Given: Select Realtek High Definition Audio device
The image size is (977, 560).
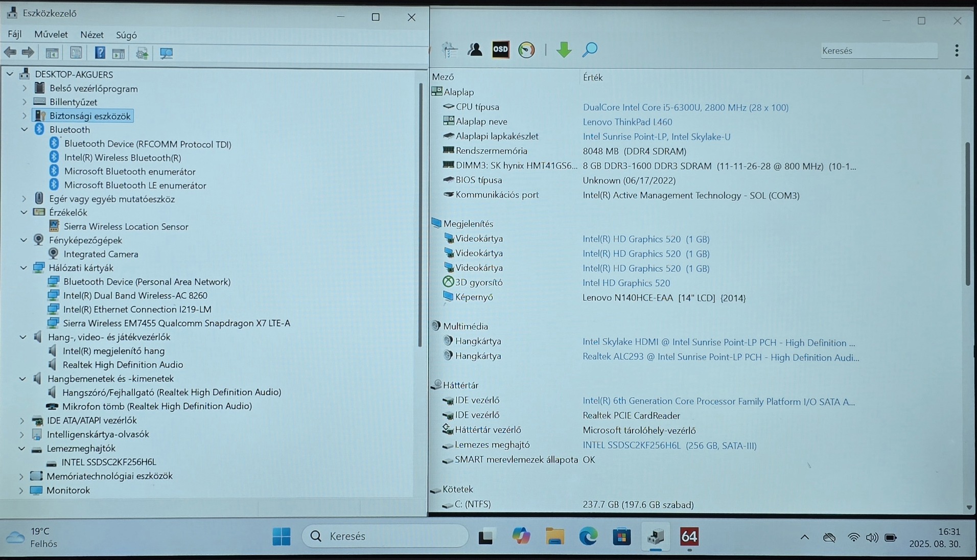Looking at the screenshot, I should (123, 365).
